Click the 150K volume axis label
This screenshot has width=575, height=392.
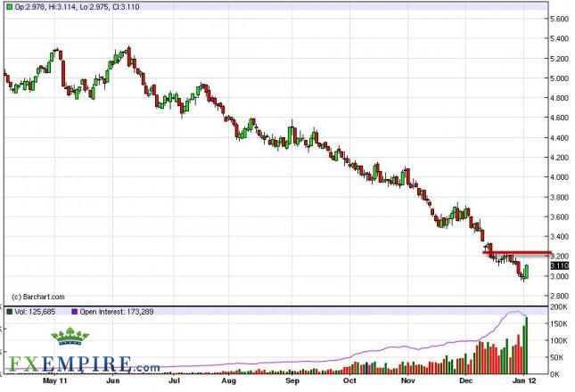click(559, 324)
